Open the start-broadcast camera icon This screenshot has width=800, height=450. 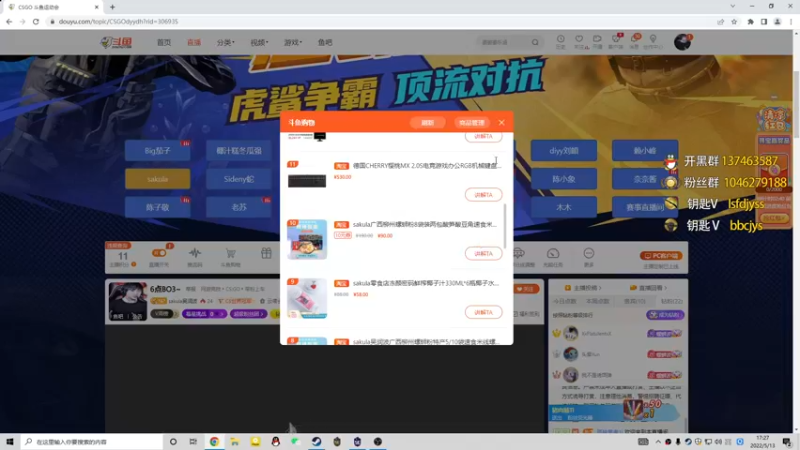coord(597,41)
